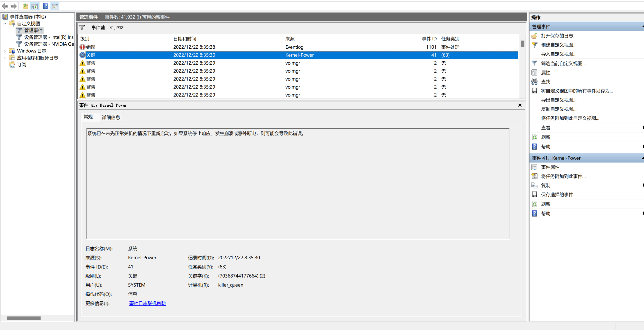This screenshot has height=330, width=644.
Task: Save the selected events (保存选择的事件)
Action: pyautogui.click(x=559, y=194)
